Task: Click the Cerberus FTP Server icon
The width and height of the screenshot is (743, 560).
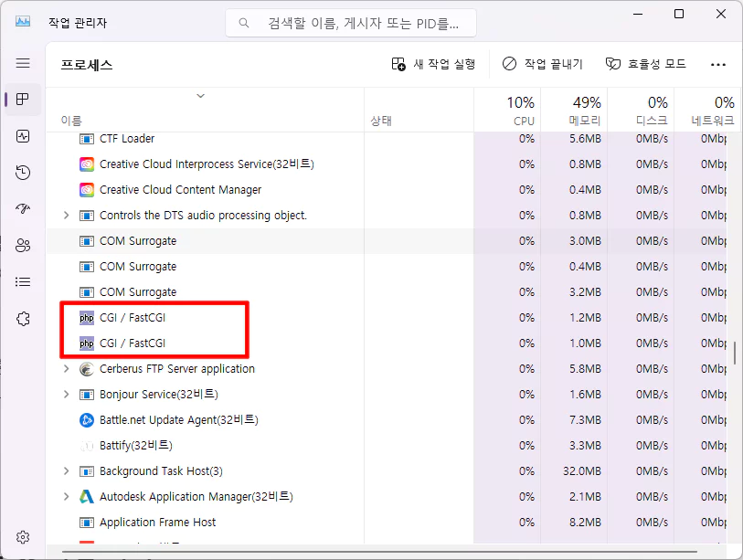Action: (87, 369)
